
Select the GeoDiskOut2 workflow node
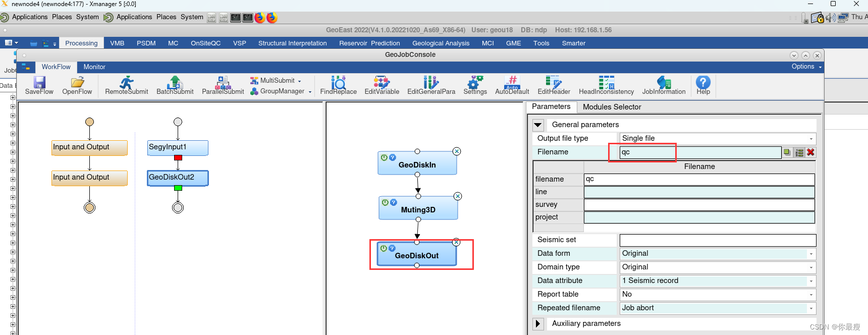(x=178, y=178)
